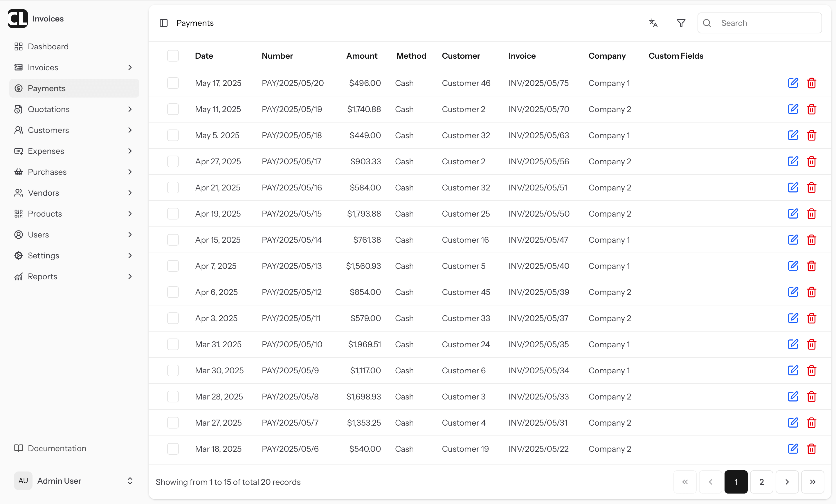Viewport: 836px width, 504px height.
Task: Expand the Expenses sidebar submenu
Action: click(x=130, y=151)
